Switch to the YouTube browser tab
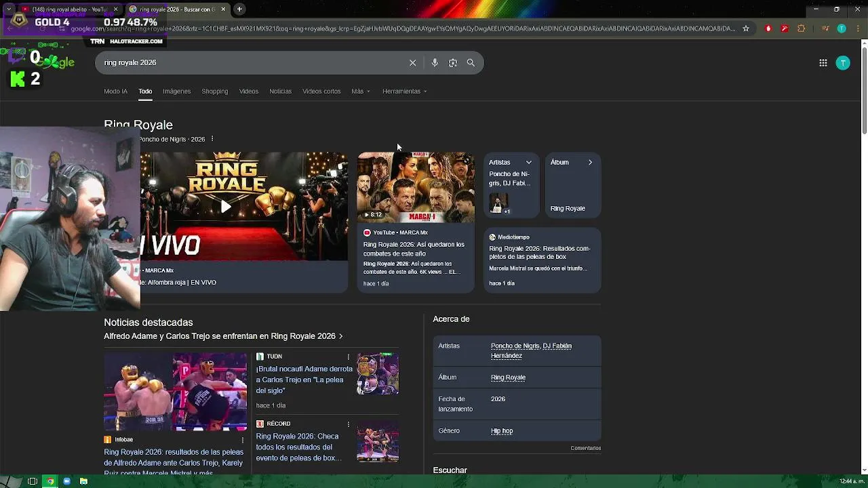This screenshot has height=488, width=868. (68, 9)
